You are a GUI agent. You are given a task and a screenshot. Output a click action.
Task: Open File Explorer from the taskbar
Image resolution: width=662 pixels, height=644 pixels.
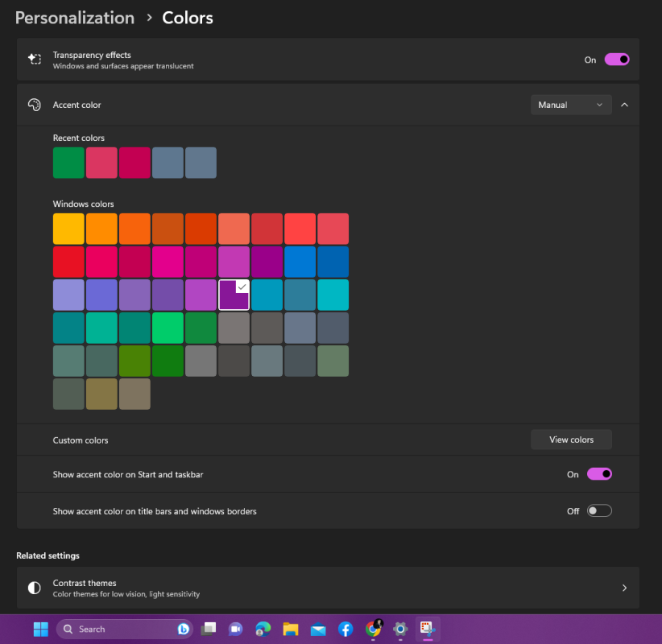(x=290, y=629)
